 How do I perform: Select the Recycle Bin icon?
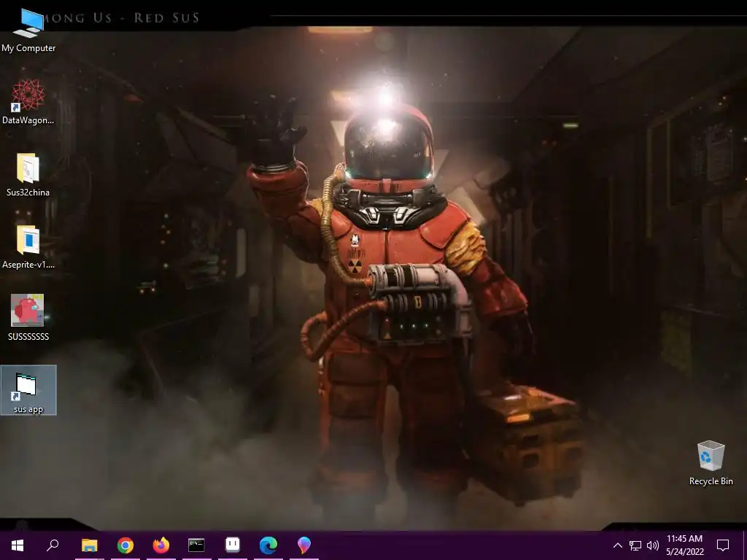711,463
